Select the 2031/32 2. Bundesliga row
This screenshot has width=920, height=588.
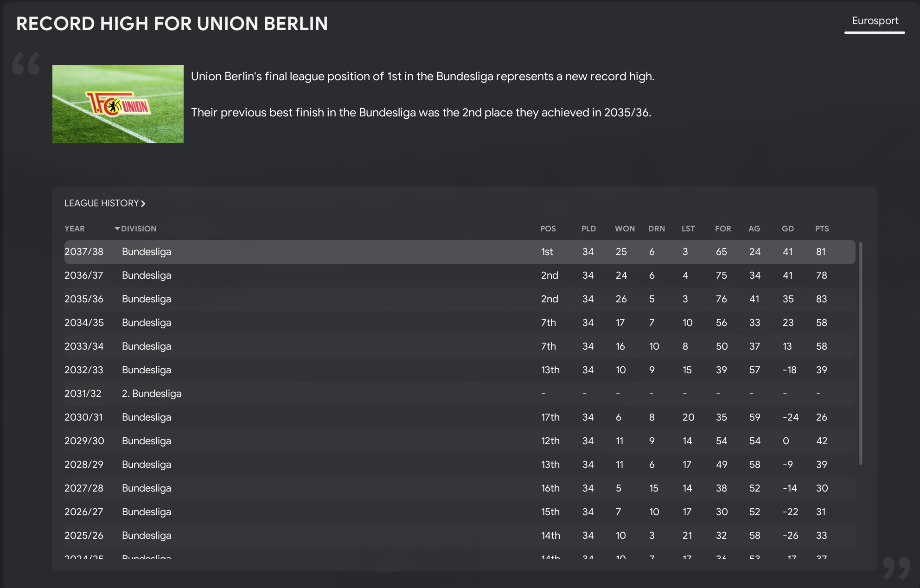pyautogui.click(x=459, y=394)
